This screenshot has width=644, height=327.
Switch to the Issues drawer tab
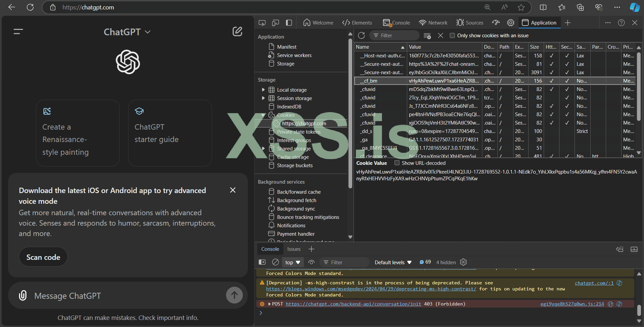[294, 249]
